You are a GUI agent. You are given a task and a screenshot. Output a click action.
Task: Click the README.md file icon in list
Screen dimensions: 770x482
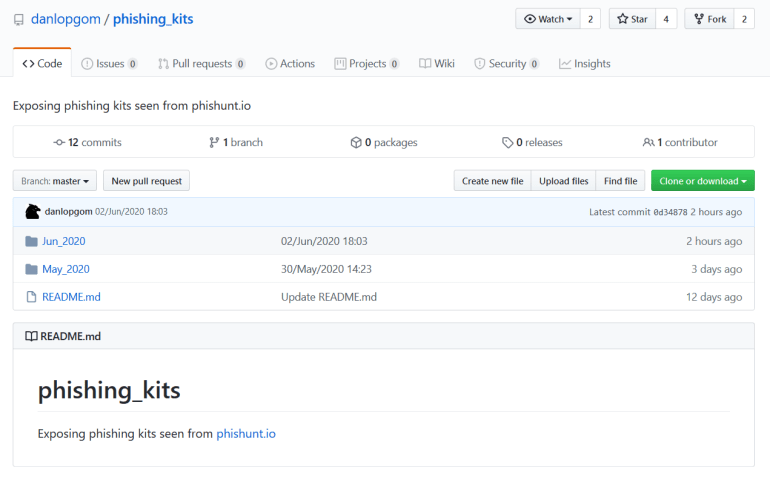(32, 297)
